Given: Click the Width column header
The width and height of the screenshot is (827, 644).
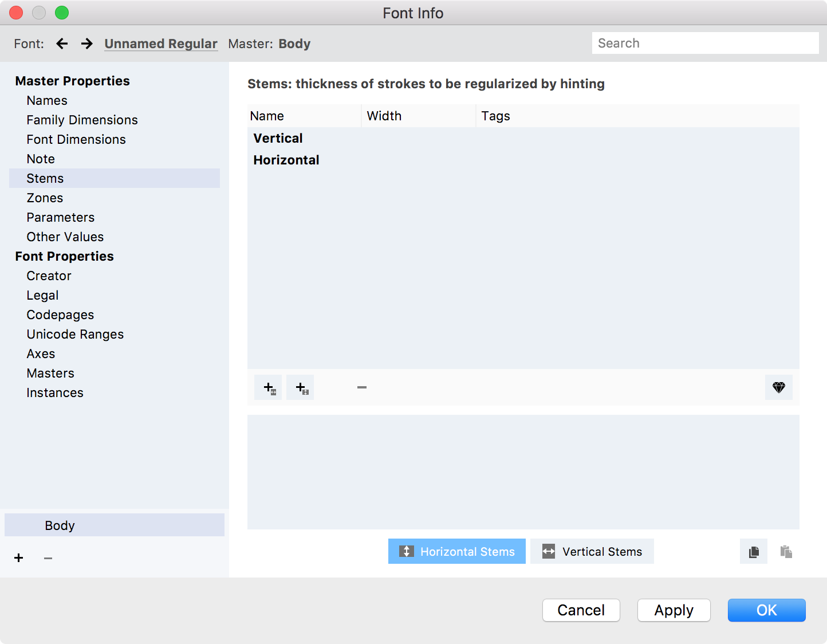Looking at the screenshot, I should [x=419, y=116].
